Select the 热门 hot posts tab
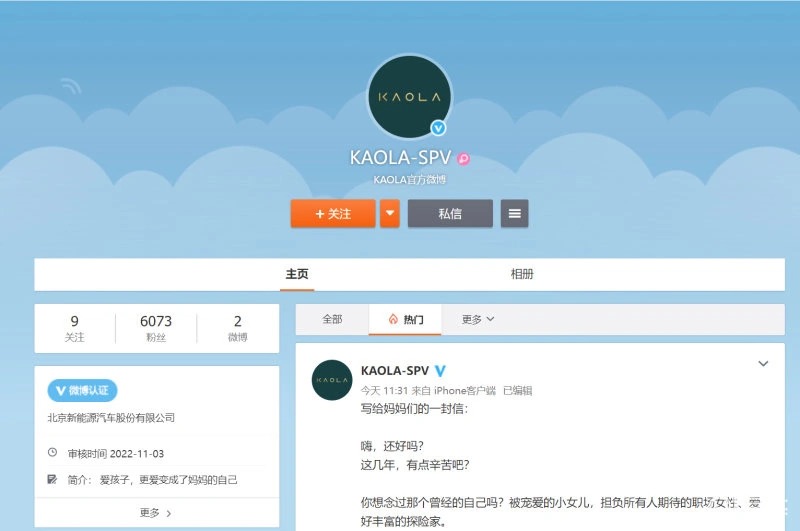The height and width of the screenshot is (531, 800). click(406, 319)
